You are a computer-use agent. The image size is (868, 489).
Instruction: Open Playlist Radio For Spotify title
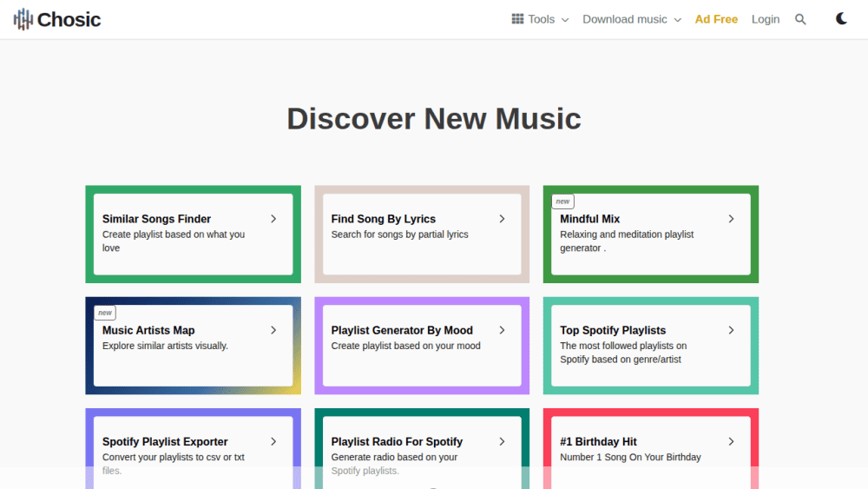coord(397,441)
